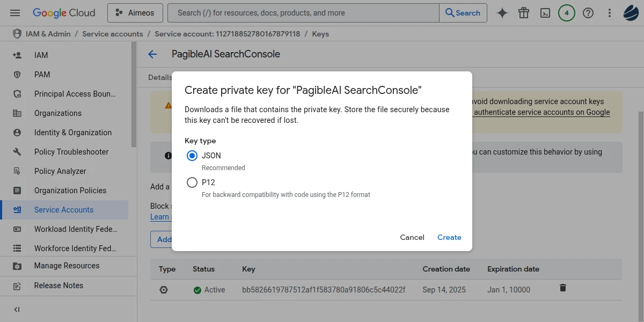Open Policy Troubleshooter in sidebar
This screenshot has height=322, width=644.
pyautogui.click(x=71, y=152)
